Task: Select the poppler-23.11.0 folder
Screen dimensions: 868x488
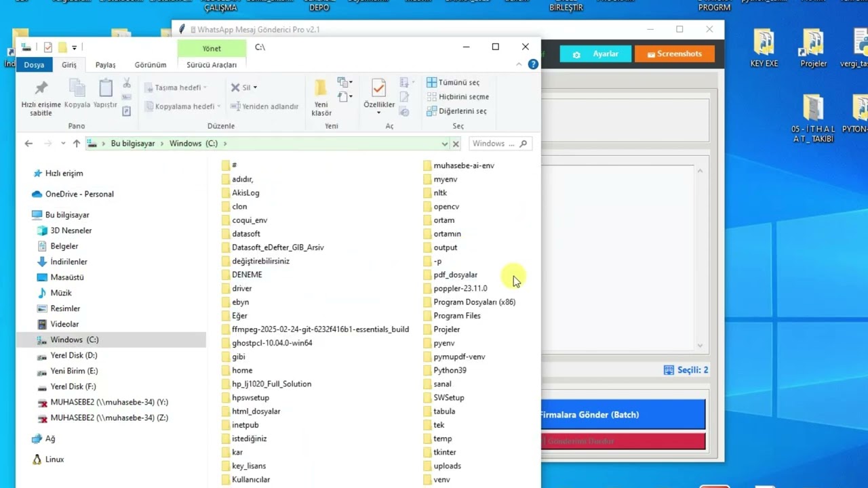Action: tap(455, 288)
